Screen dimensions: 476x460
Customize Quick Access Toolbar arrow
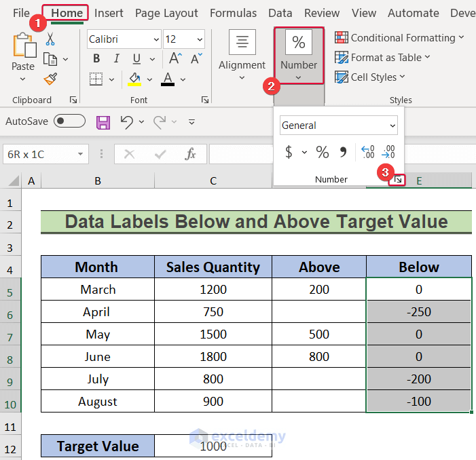pos(191,122)
